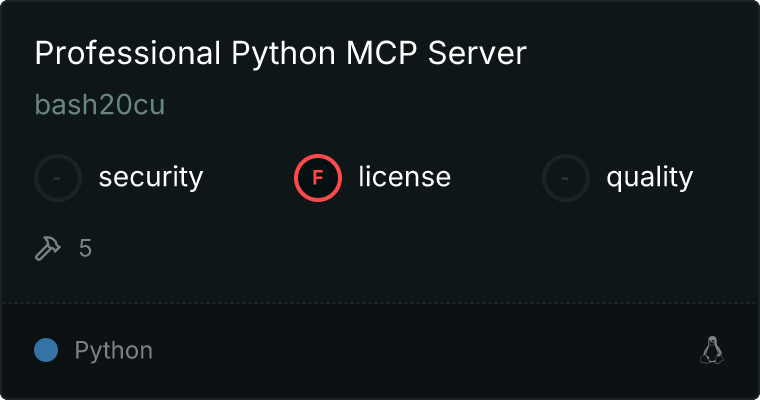760x400 pixels.
Task: Click the dash inside the security badge
Action: pyautogui.click(x=58, y=178)
